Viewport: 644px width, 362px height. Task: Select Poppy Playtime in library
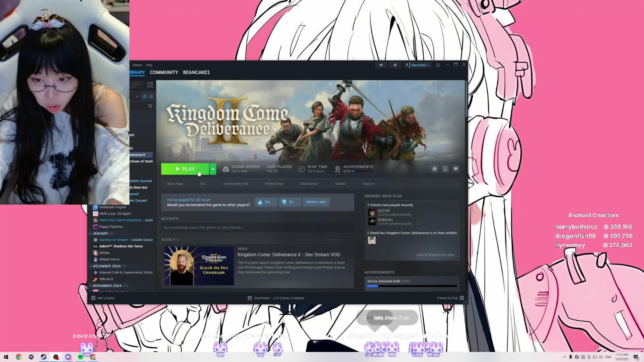(x=111, y=227)
